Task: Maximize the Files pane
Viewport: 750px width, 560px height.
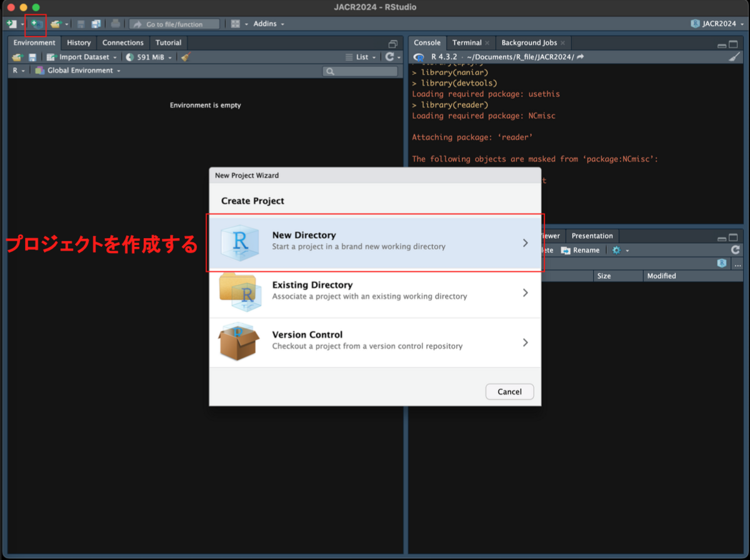Action: 733,237
